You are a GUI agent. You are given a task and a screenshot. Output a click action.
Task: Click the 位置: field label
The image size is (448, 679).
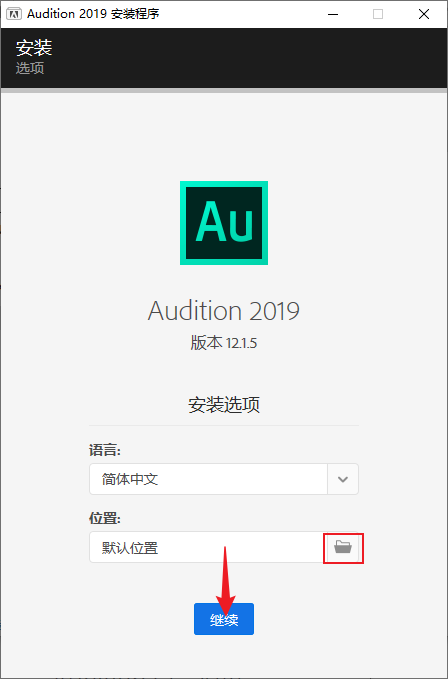105,518
